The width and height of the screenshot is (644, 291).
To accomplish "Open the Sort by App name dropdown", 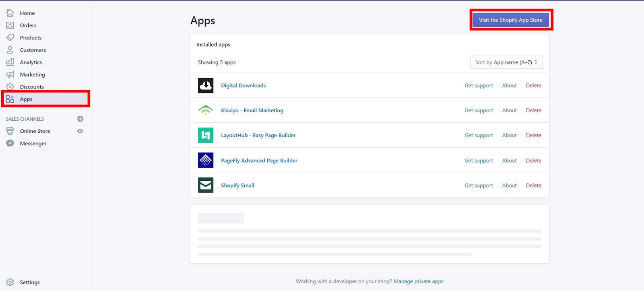I will [506, 62].
